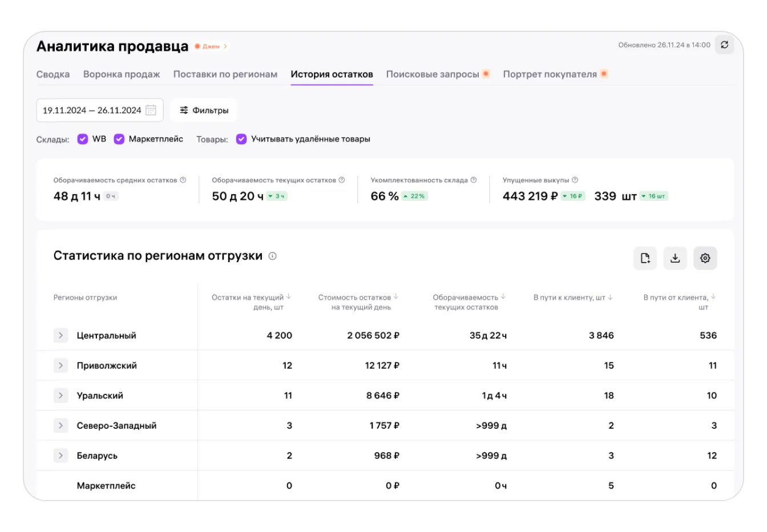Screen dimensions: 767x532
Task: Expand the Уральский region row
Action: pyautogui.click(x=60, y=396)
